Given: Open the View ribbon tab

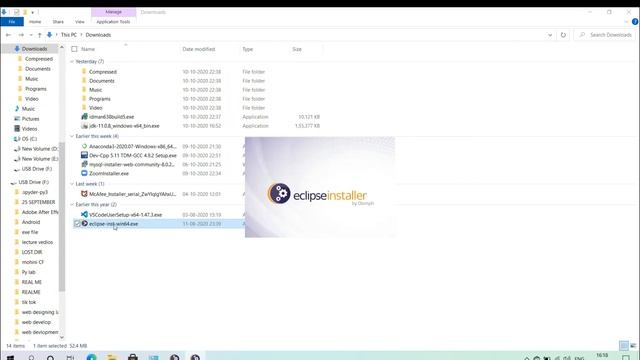Looking at the screenshot, I should click(80, 22).
